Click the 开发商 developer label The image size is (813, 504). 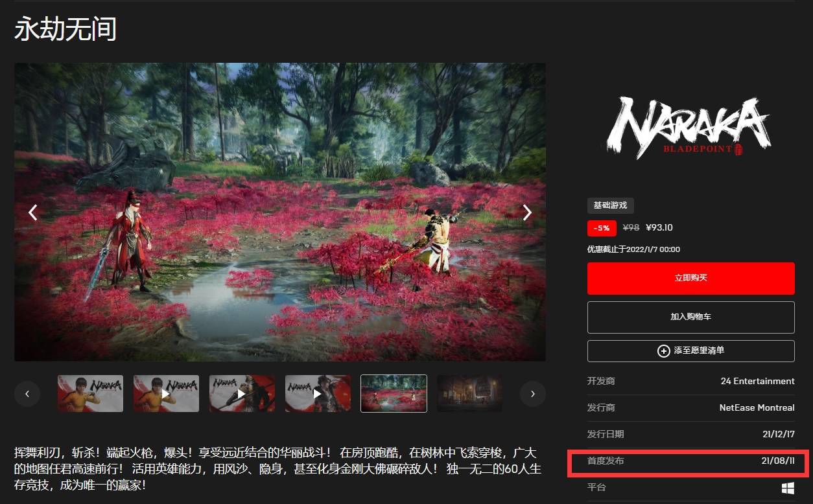coord(601,381)
